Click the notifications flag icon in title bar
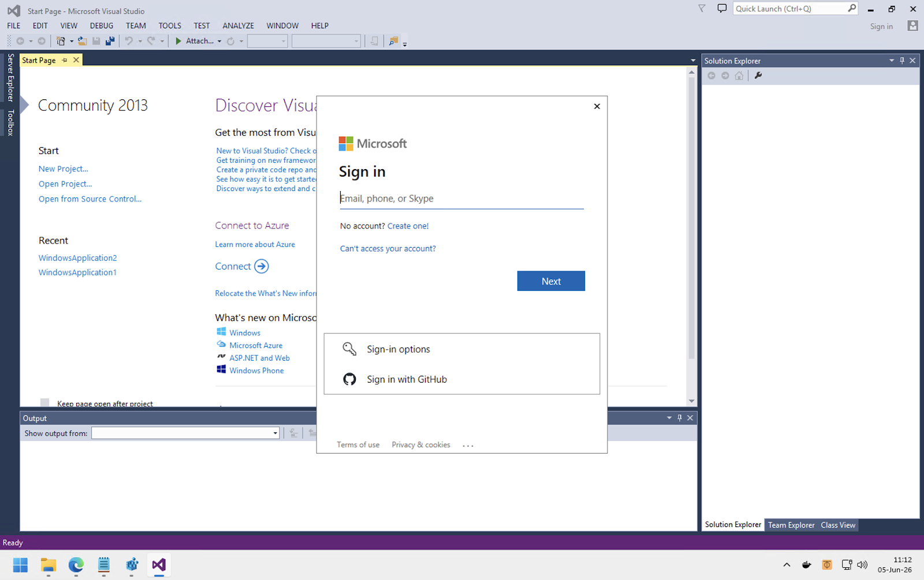 tap(702, 9)
